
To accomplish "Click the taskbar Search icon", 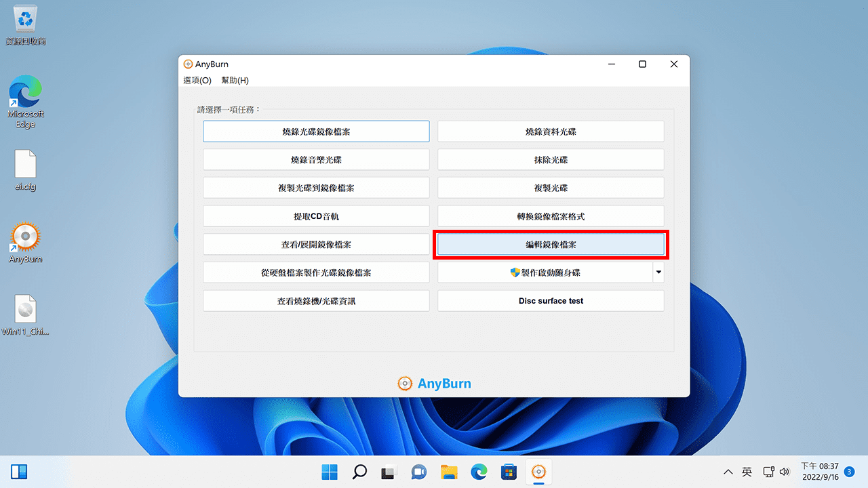I will coord(359,472).
